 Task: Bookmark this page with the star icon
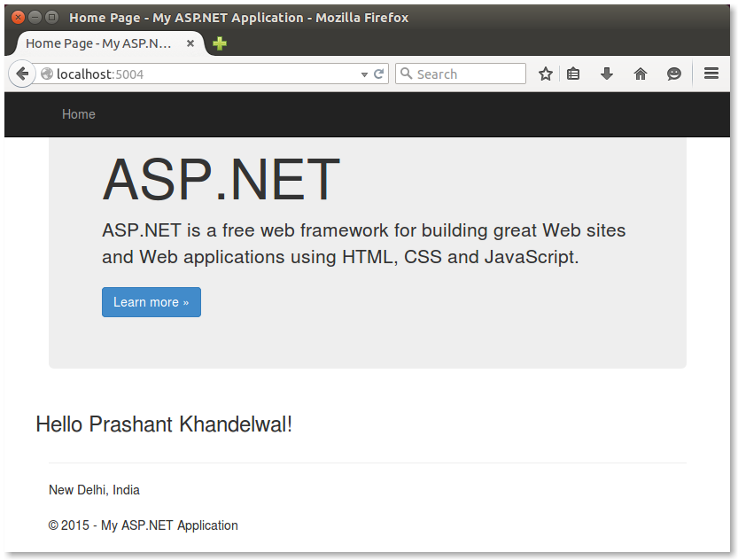[546, 74]
